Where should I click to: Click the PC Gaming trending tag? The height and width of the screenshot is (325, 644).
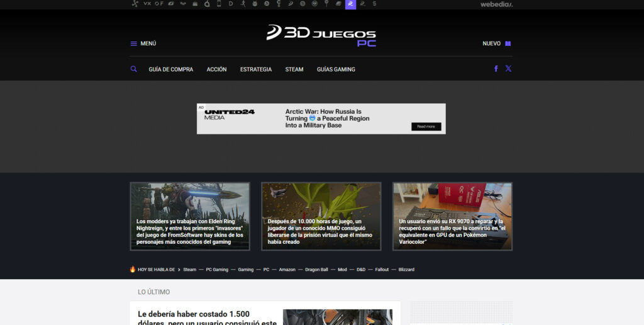(x=217, y=270)
